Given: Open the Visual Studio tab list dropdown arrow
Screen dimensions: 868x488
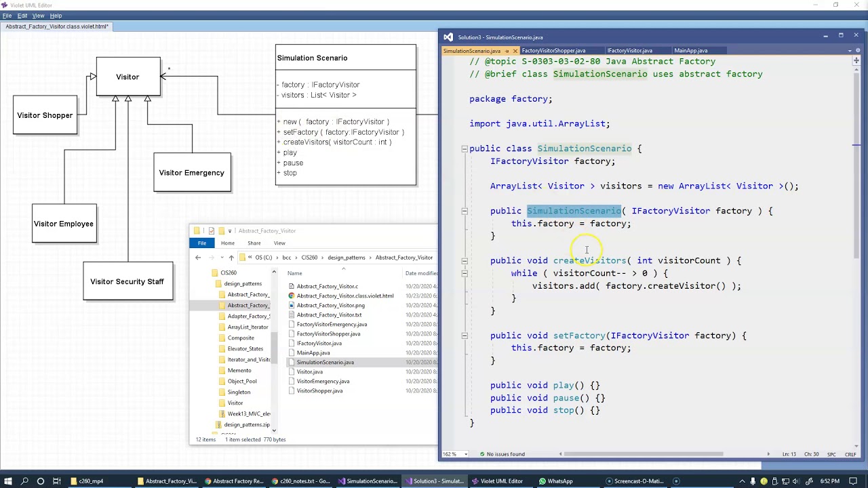Looking at the screenshot, I should click(850, 51).
